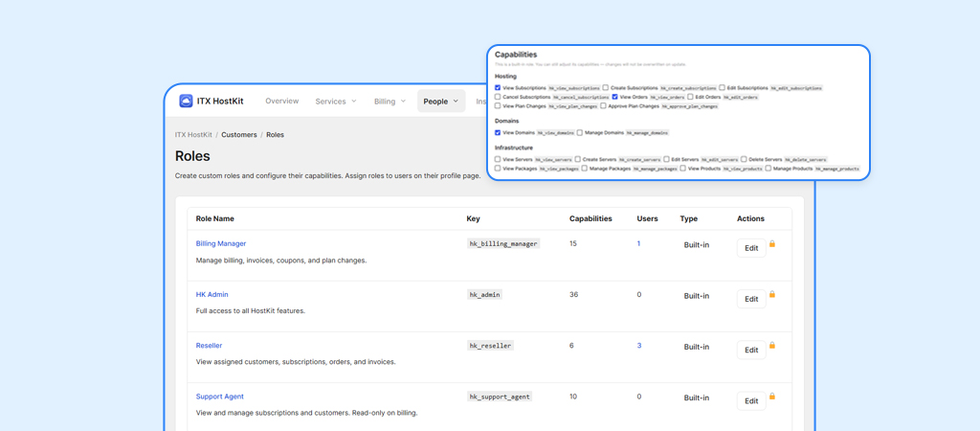980x431 pixels.
Task: Click the Role Name column header
Action: click(215, 219)
